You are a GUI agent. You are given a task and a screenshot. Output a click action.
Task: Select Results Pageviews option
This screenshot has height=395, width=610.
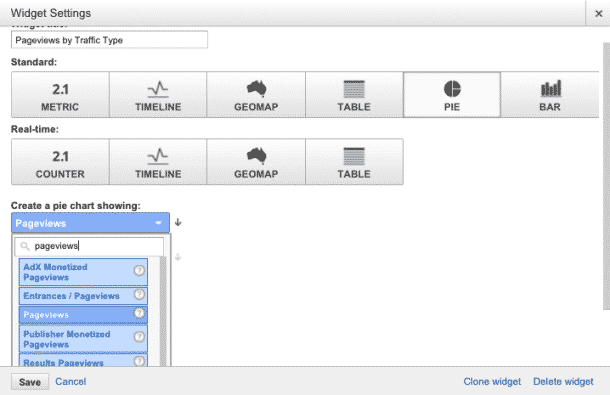click(x=83, y=361)
